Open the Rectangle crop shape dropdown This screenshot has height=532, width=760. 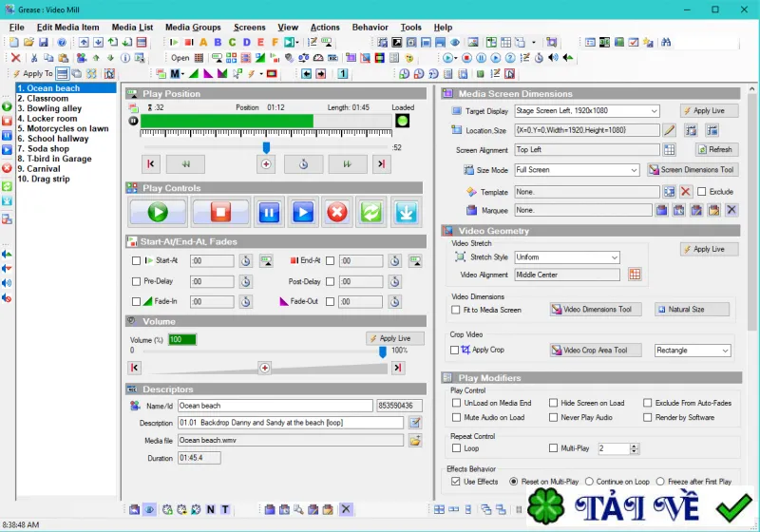point(693,351)
